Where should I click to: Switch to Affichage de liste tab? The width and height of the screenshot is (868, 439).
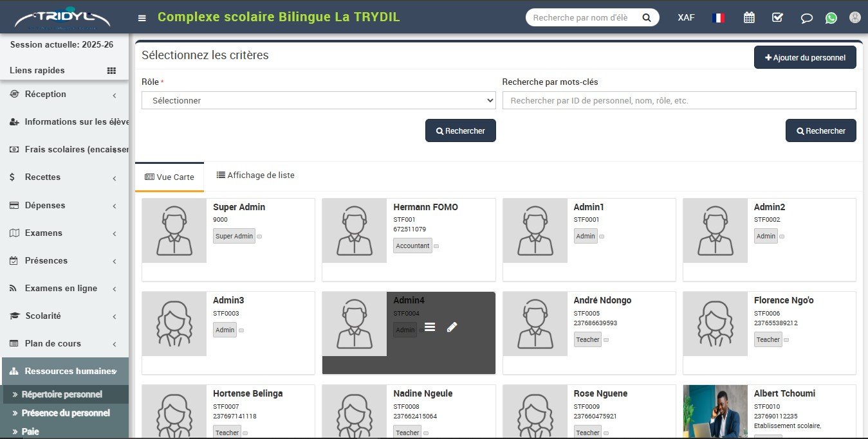[x=255, y=175]
